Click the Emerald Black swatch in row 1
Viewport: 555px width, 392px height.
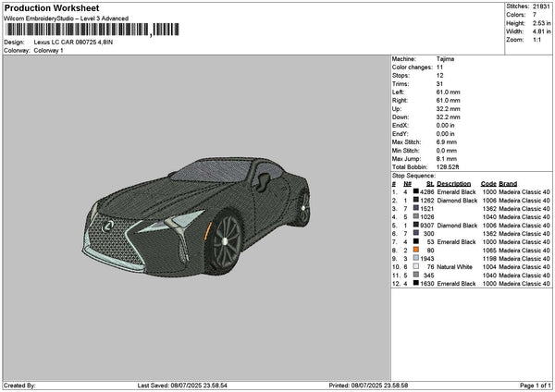point(416,191)
